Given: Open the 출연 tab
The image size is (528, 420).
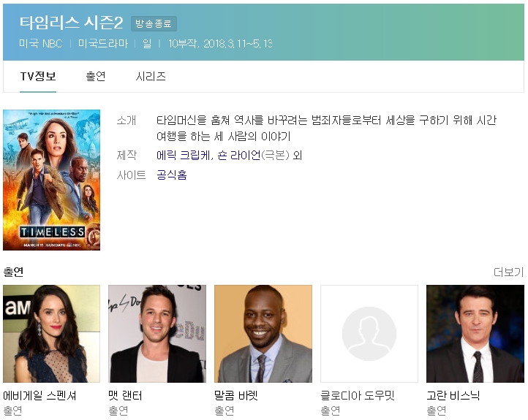Looking at the screenshot, I should (96, 77).
